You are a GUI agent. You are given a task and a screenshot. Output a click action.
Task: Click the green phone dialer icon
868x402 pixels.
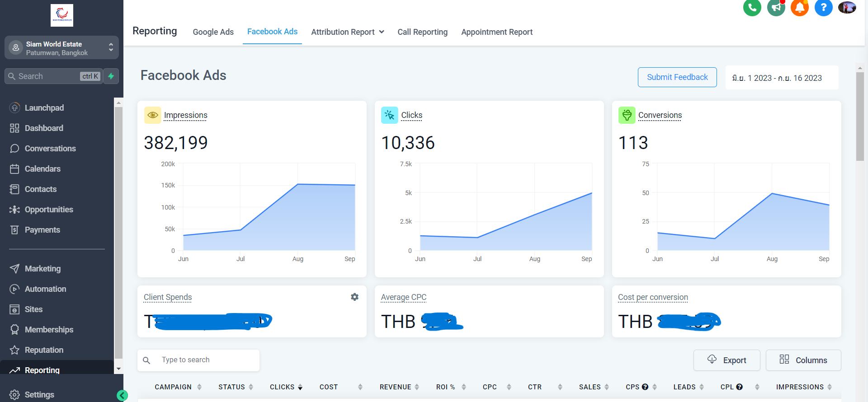coord(752,8)
